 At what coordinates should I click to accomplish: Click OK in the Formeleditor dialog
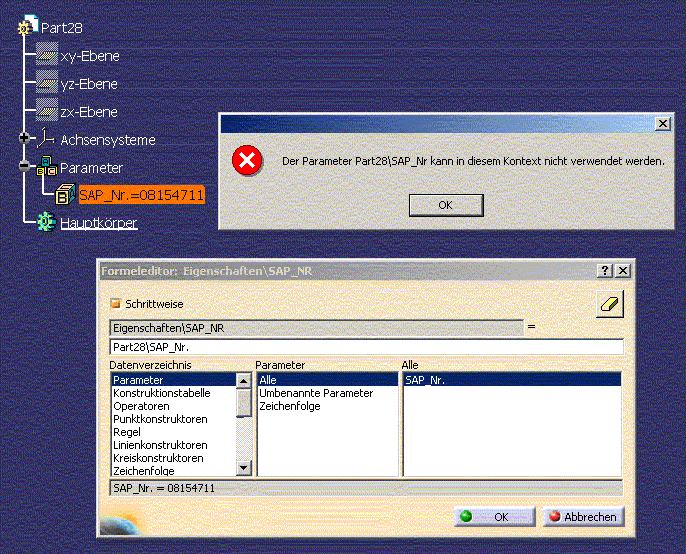click(x=495, y=517)
